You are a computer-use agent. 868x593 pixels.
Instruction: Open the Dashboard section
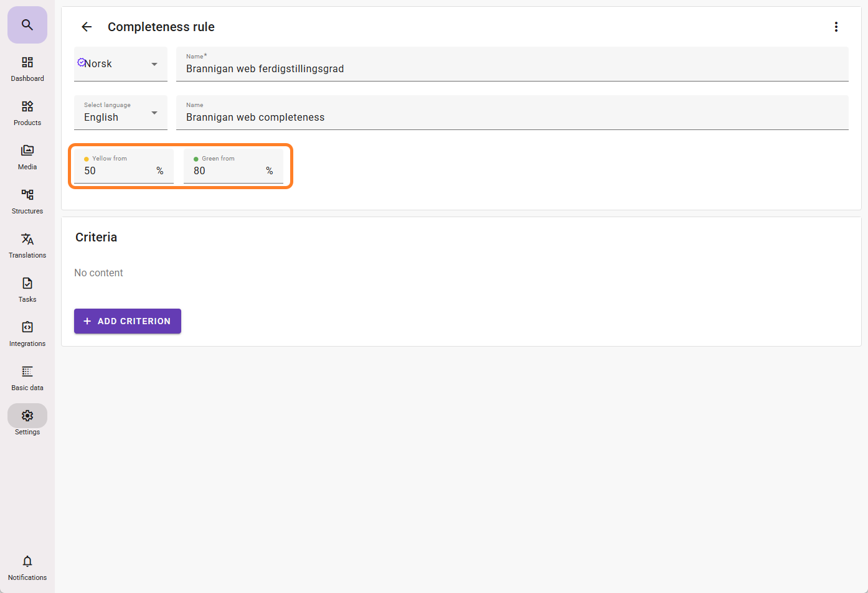click(x=27, y=68)
